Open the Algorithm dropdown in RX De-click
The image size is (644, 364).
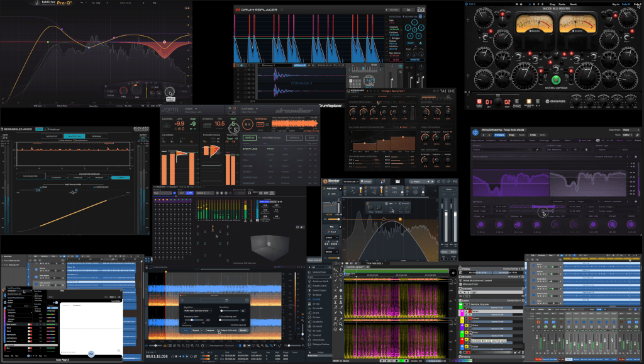(x=197, y=310)
